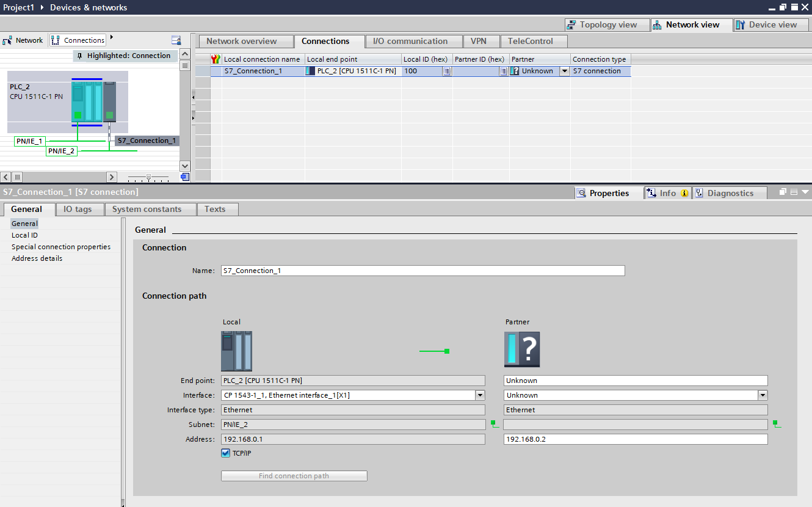The height and width of the screenshot is (507, 812).
Task: Uncheck the TCP/IP checkbox
Action: [x=226, y=453]
